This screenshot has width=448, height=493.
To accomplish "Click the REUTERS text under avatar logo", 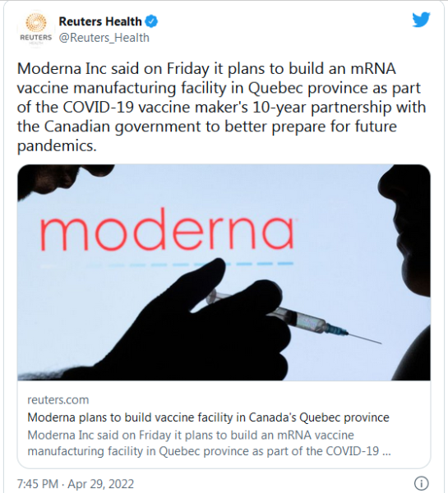I will pyautogui.click(x=36, y=38).
